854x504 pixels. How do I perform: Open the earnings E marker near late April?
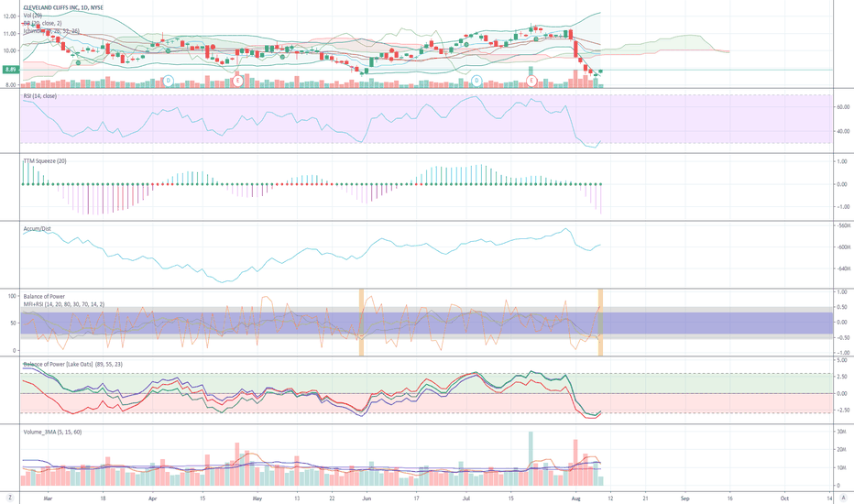(x=237, y=81)
